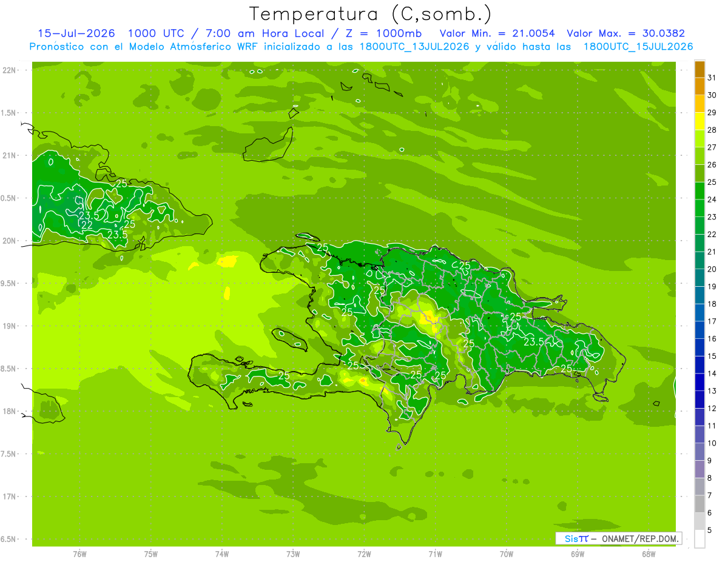This screenshot has width=728, height=562.
Task: Click the '20N' latitude axis label
Action: tap(9, 241)
